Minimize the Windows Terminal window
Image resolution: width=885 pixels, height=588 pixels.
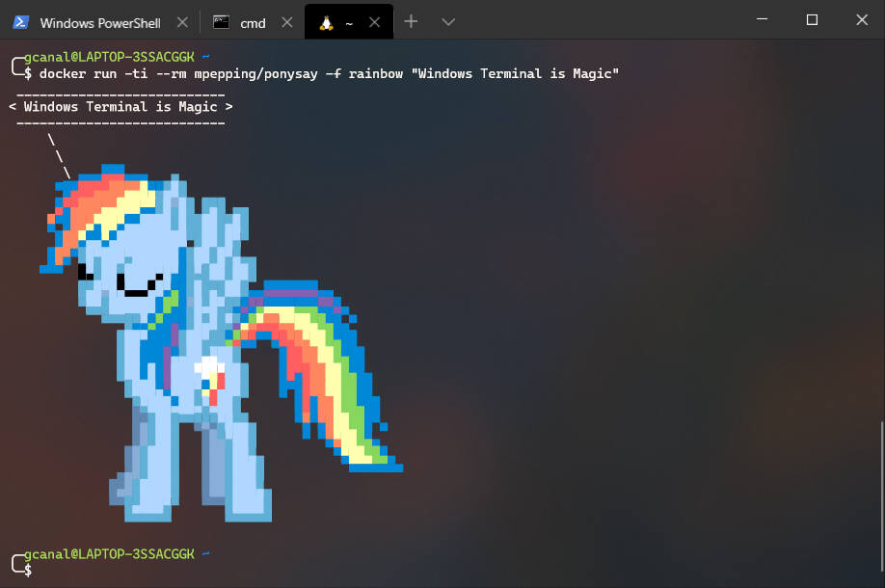[x=765, y=19]
